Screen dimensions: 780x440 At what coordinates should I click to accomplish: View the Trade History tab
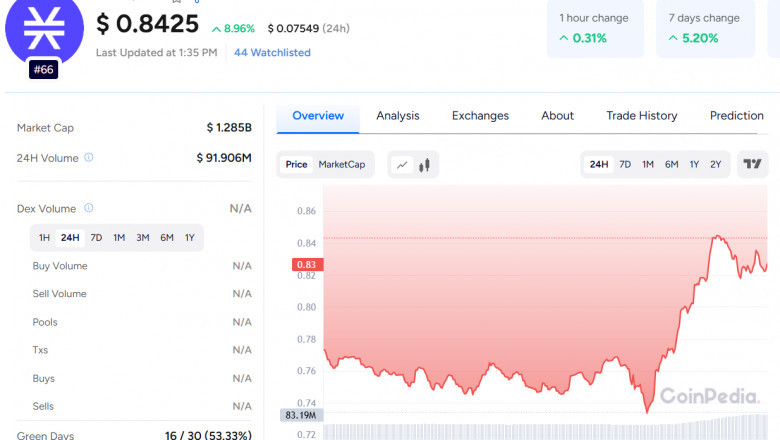642,116
